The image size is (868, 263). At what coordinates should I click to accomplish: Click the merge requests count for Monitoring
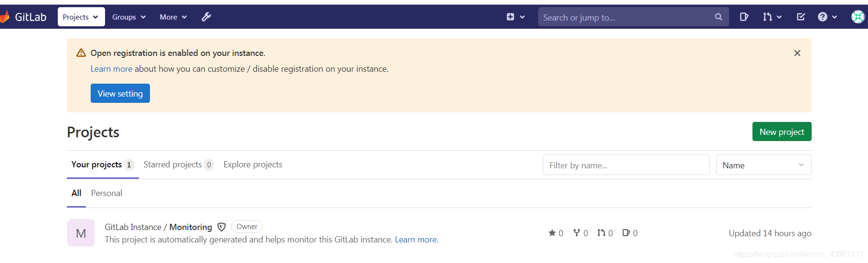[x=605, y=233]
